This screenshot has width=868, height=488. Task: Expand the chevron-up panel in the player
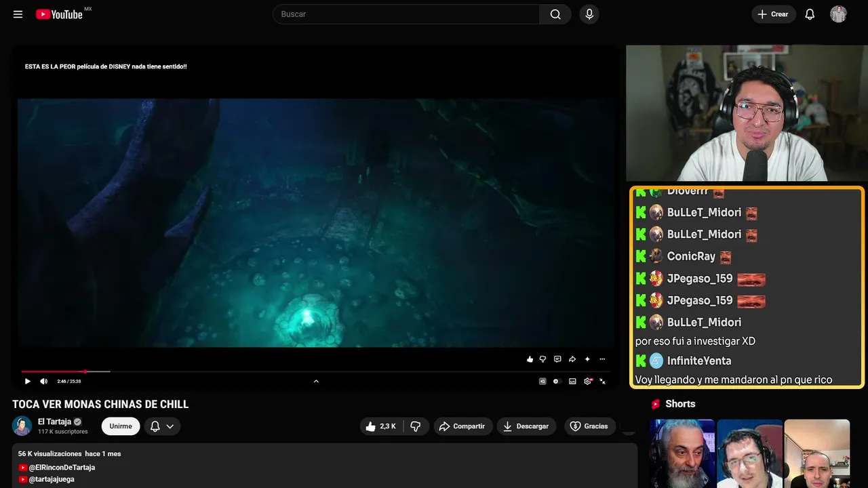(x=316, y=381)
